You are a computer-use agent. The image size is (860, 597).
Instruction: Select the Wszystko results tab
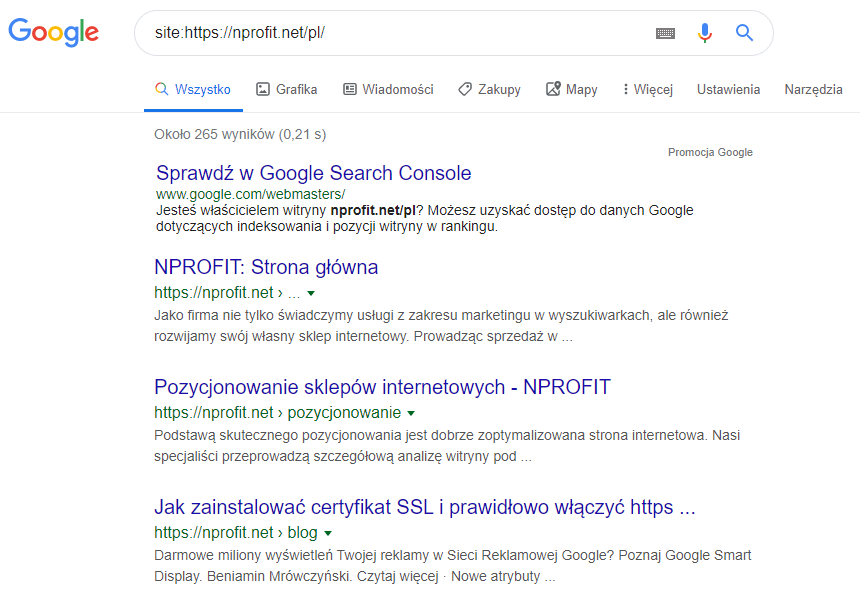click(x=193, y=89)
